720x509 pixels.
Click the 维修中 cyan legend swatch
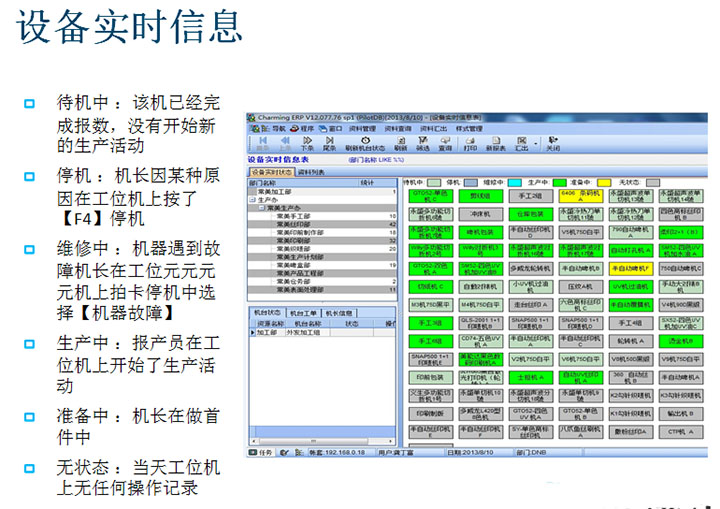pyautogui.click(x=515, y=183)
